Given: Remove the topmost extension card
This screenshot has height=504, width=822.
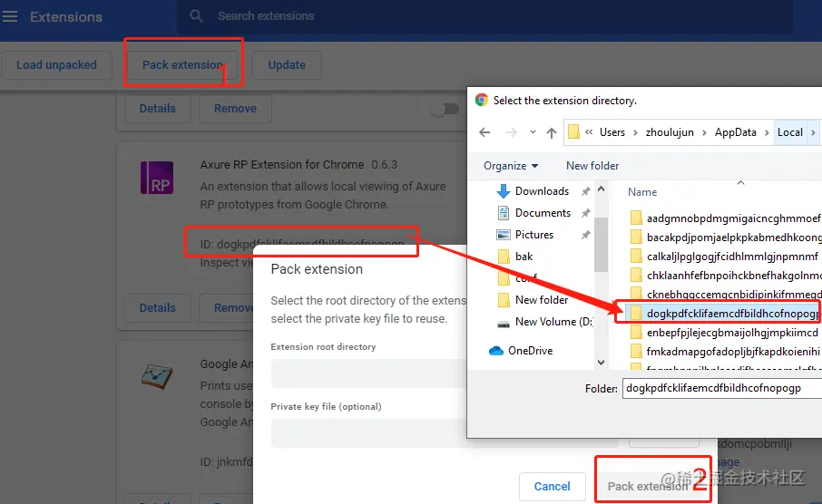Looking at the screenshot, I should [x=235, y=109].
